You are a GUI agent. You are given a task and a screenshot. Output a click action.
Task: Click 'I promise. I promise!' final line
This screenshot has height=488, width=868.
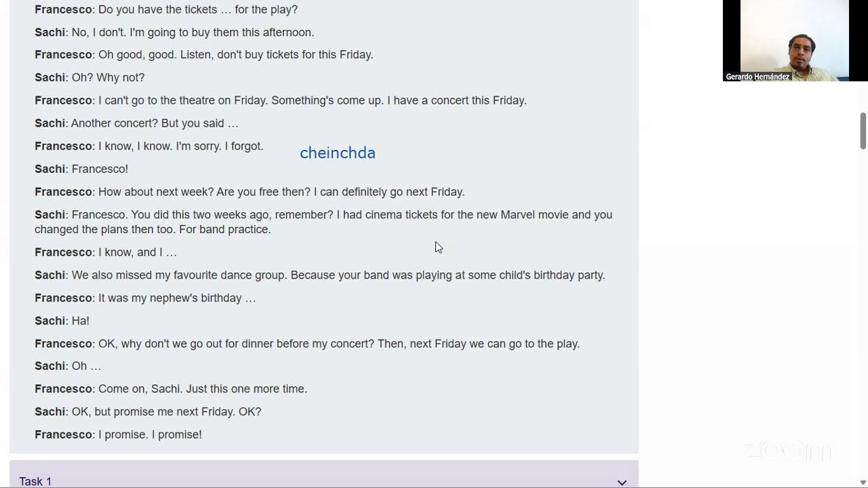[118, 434]
